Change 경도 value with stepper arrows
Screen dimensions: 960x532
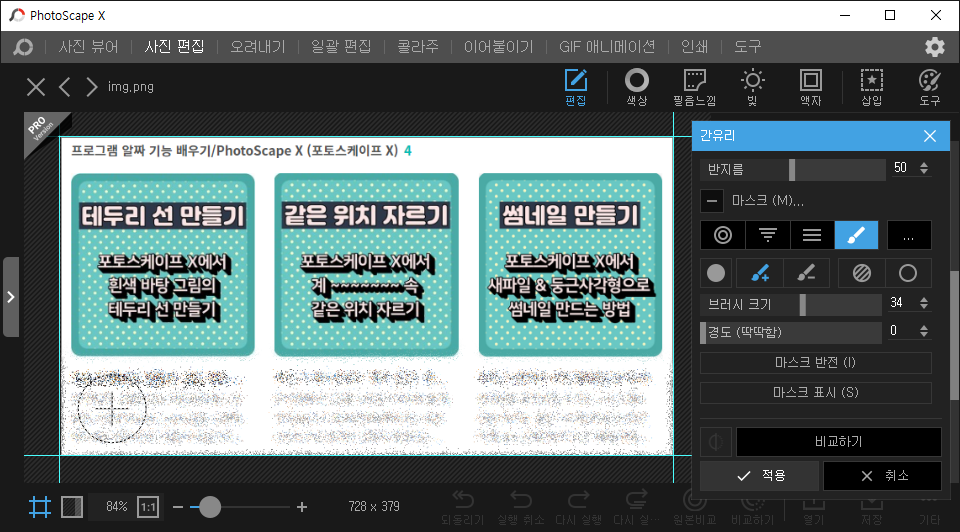(x=924, y=331)
